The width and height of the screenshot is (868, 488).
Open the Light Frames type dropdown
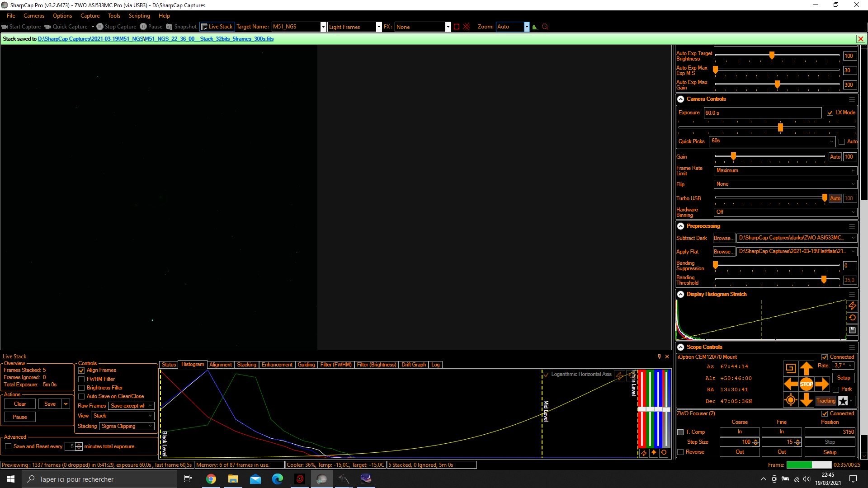coord(379,27)
